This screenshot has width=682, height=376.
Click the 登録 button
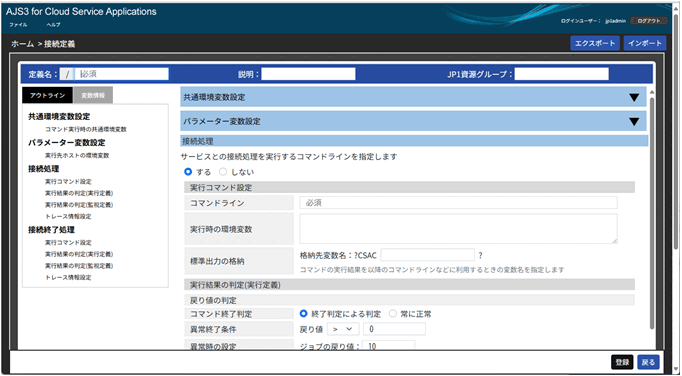(622, 363)
